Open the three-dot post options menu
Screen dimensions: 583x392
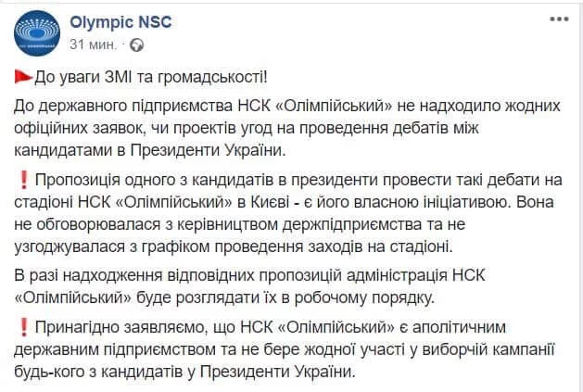point(560,19)
